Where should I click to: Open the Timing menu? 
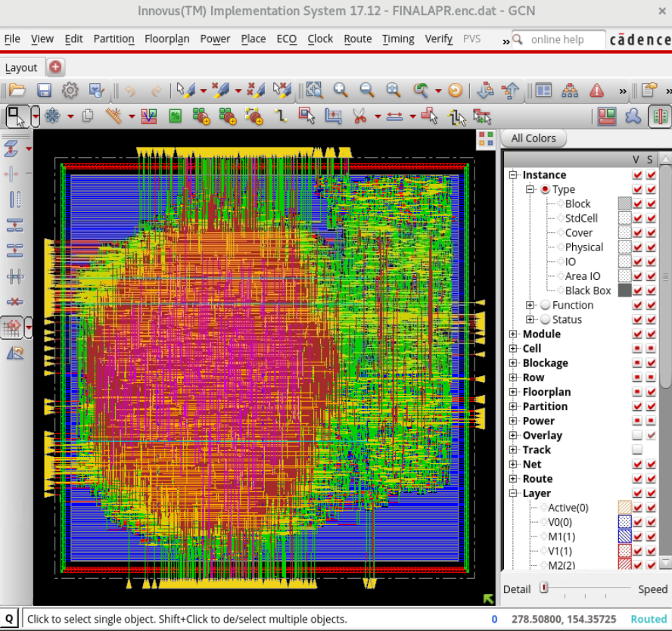click(398, 39)
